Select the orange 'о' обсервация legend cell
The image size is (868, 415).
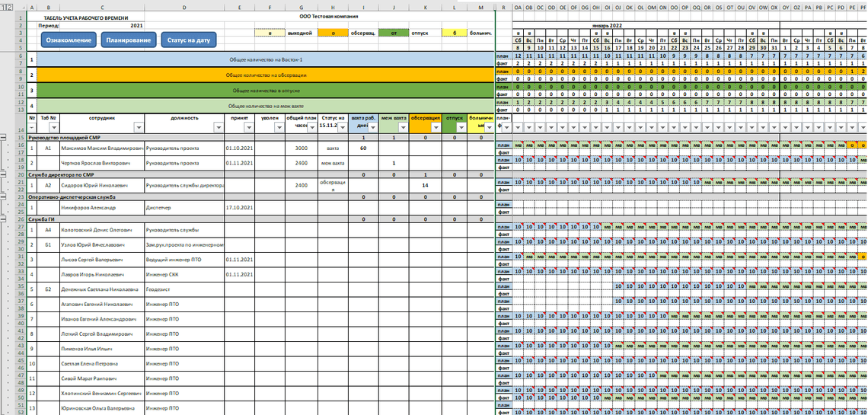pos(333,34)
